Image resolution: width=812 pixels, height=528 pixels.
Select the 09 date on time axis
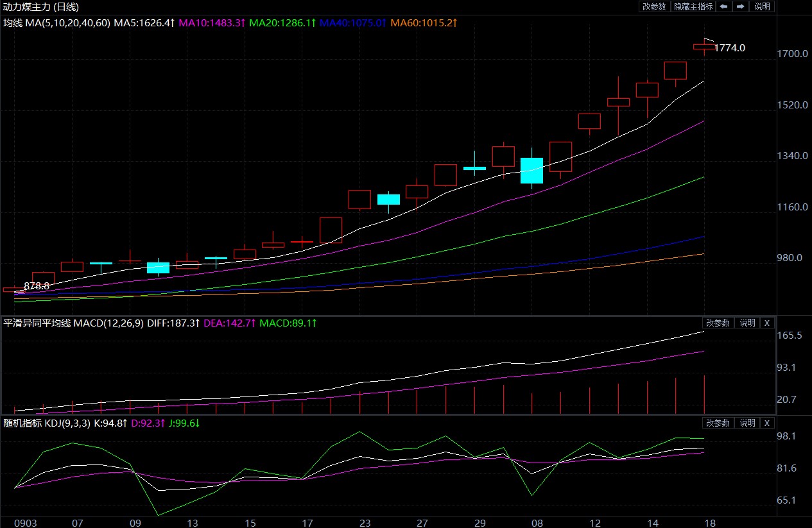click(x=135, y=523)
